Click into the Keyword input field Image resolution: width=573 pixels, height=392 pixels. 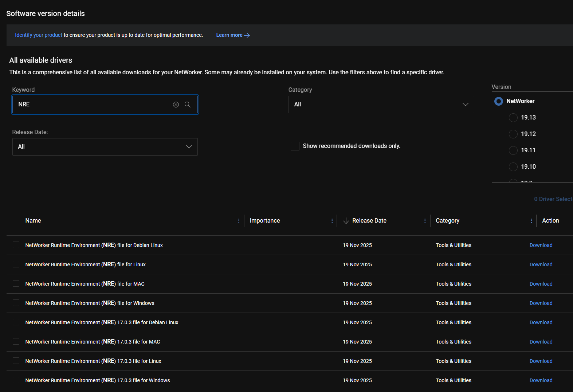pyautogui.click(x=91, y=105)
